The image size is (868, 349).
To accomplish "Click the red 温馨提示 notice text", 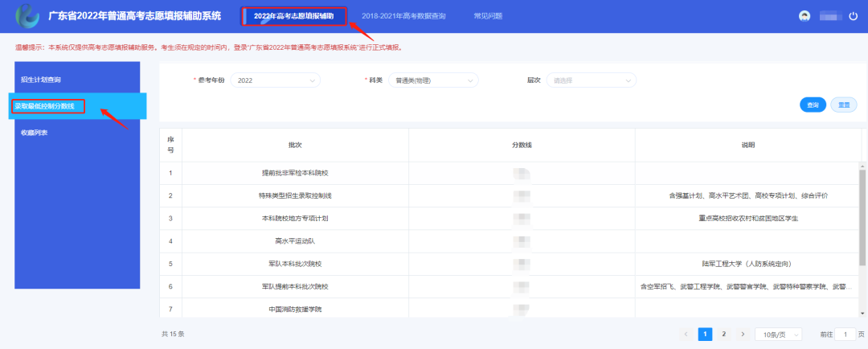I will tap(209, 47).
